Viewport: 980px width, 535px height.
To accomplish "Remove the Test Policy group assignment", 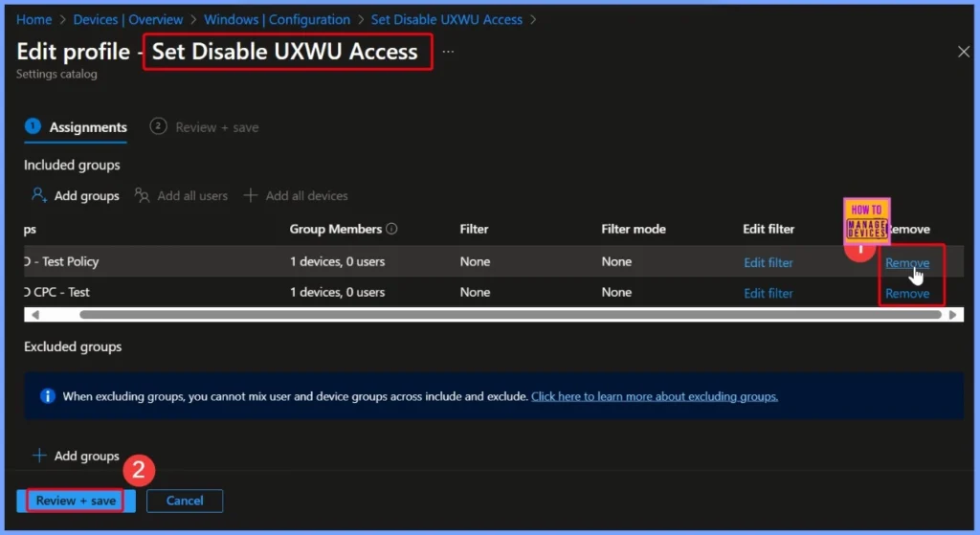I will click(907, 263).
